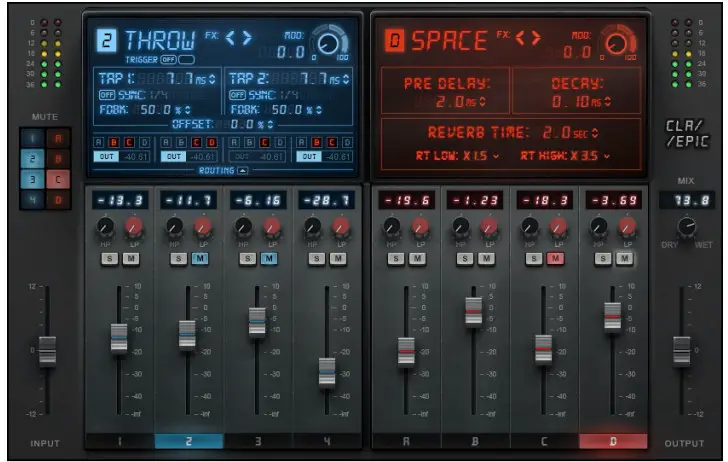Unmute delay channel 2 on its strip
This screenshot has height=462, width=728.
pyautogui.click(x=200, y=259)
